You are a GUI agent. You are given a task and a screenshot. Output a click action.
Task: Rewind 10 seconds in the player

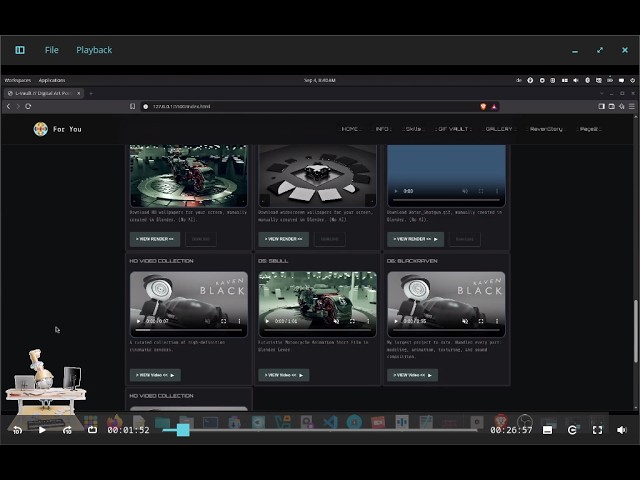pyautogui.click(x=17, y=430)
